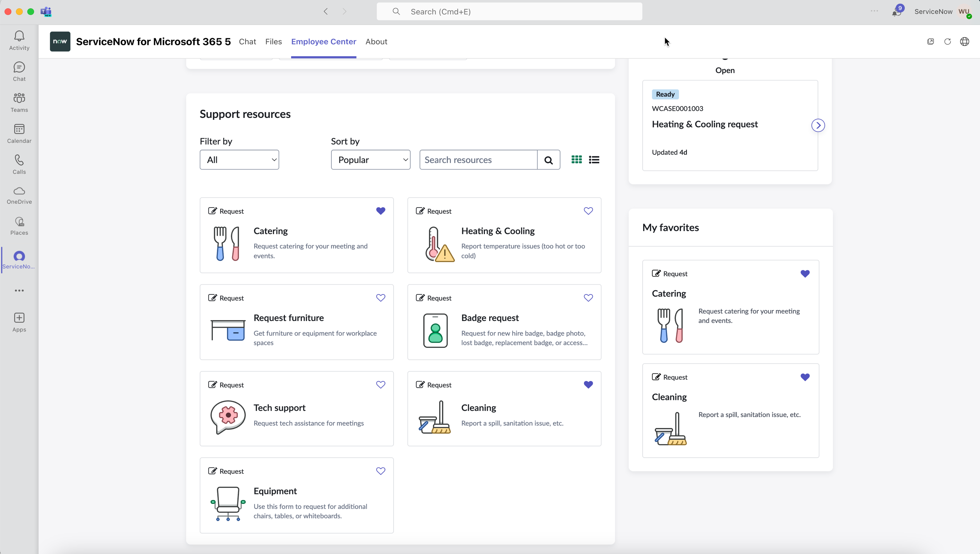Screen dimensions: 980x554
Task: Click case number WCASE0001003
Action: pyautogui.click(x=677, y=108)
